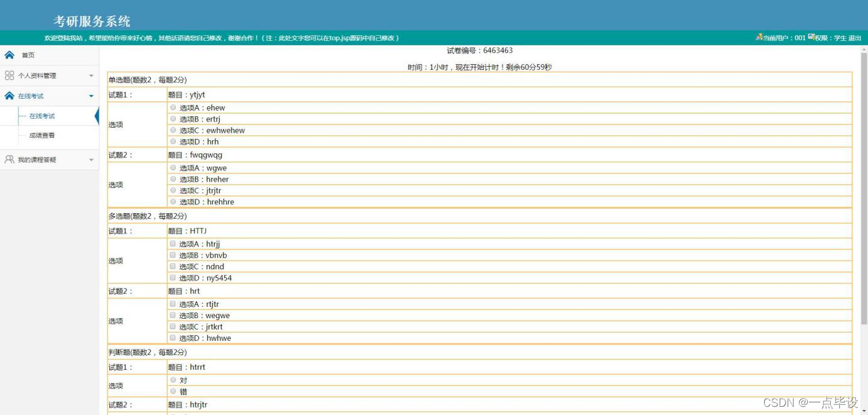Click the 多选题 section header
This screenshot has width=868, height=415.
pyautogui.click(x=148, y=216)
